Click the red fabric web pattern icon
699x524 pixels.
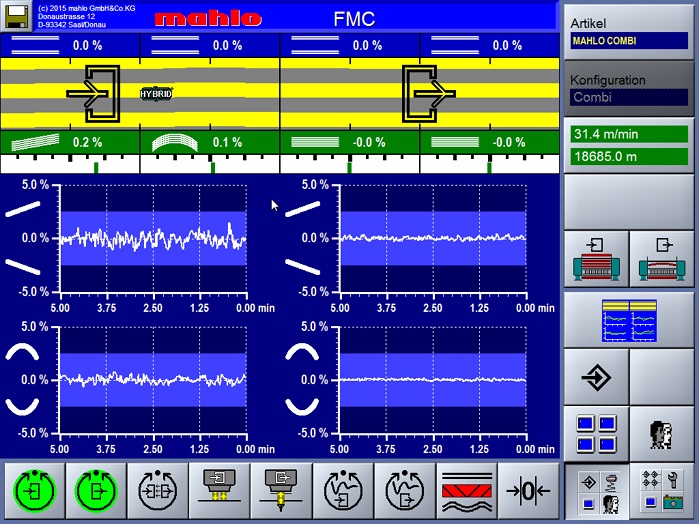tap(466, 492)
